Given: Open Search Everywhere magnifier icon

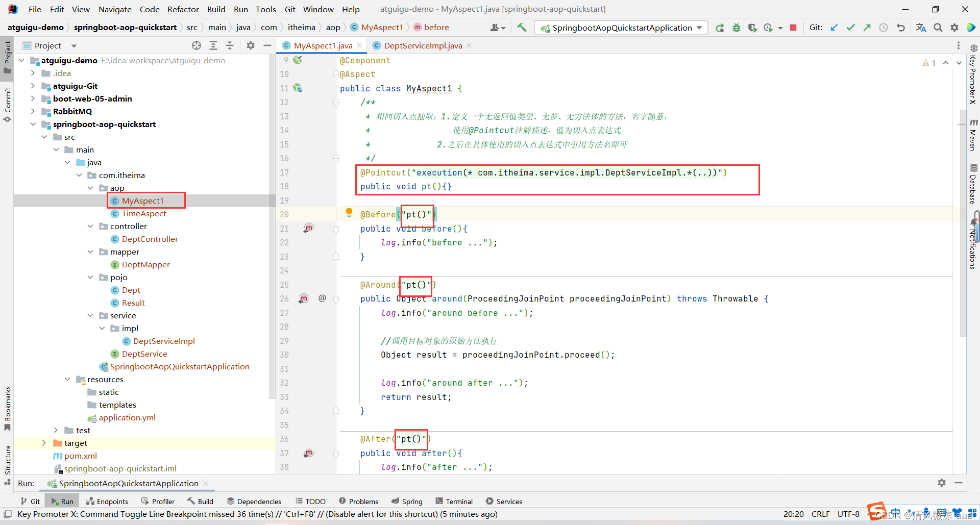Looking at the screenshot, I should (x=938, y=28).
